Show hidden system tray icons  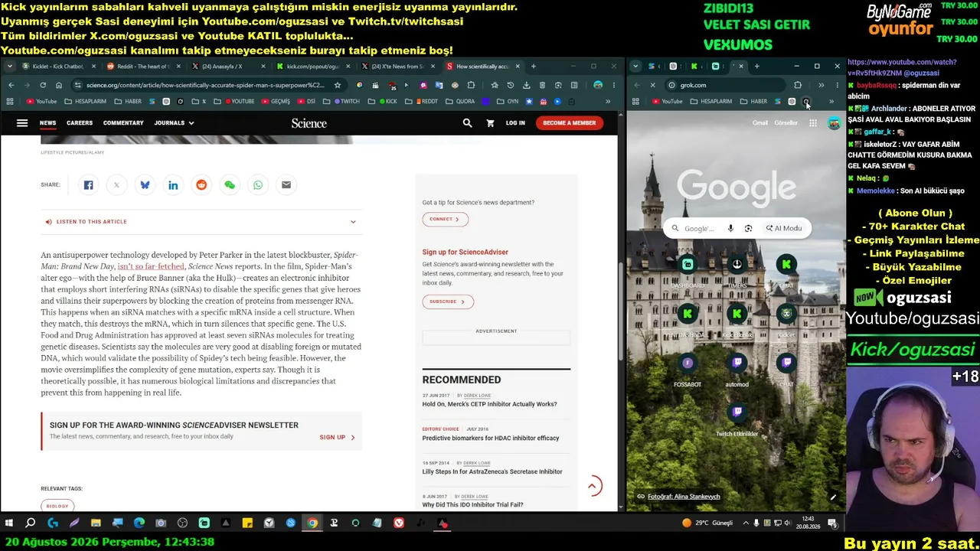coord(746,523)
